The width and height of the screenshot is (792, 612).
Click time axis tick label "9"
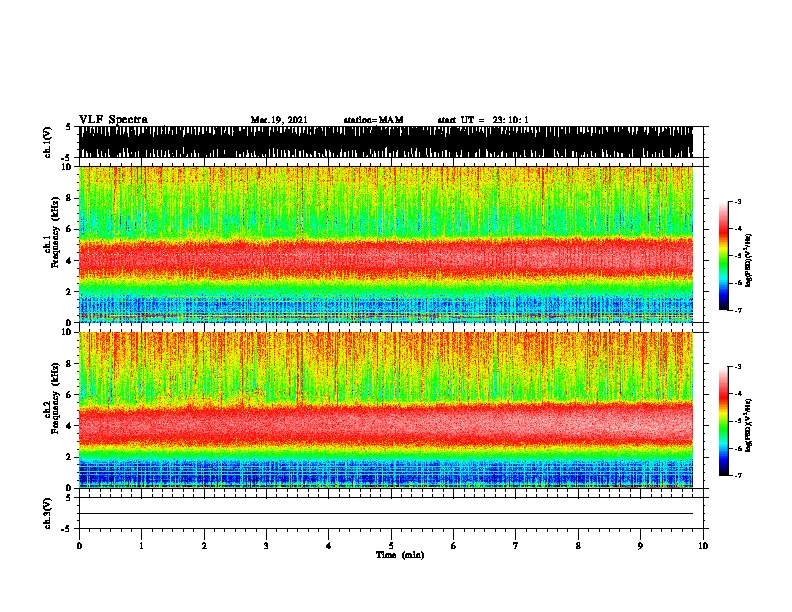[x=640, y=546]
